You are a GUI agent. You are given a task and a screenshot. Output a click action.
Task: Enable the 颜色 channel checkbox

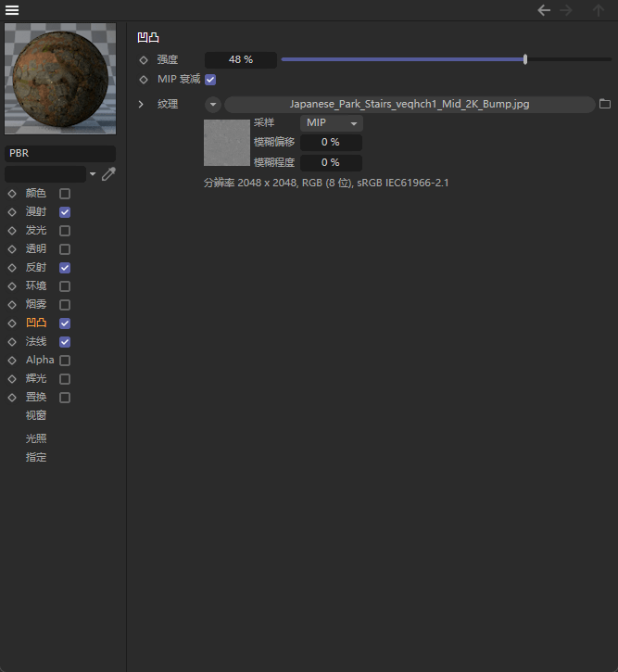tap(65, 194)
